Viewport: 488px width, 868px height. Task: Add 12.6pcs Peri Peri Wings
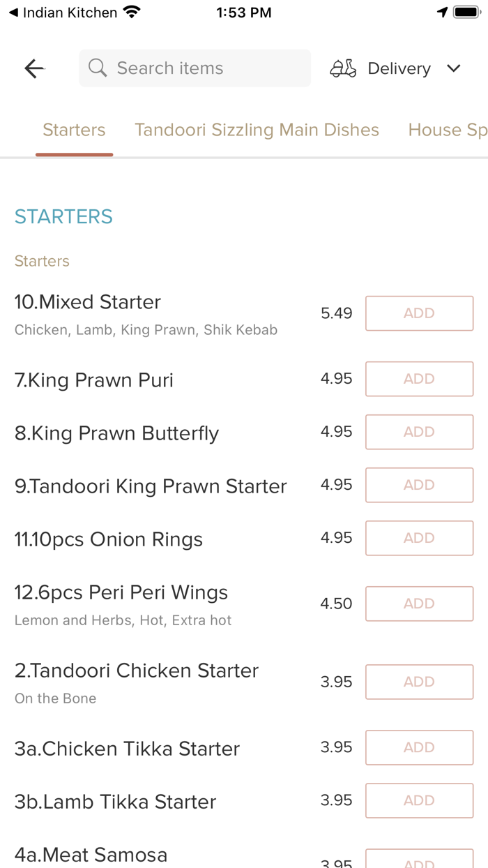click(419, 604)
